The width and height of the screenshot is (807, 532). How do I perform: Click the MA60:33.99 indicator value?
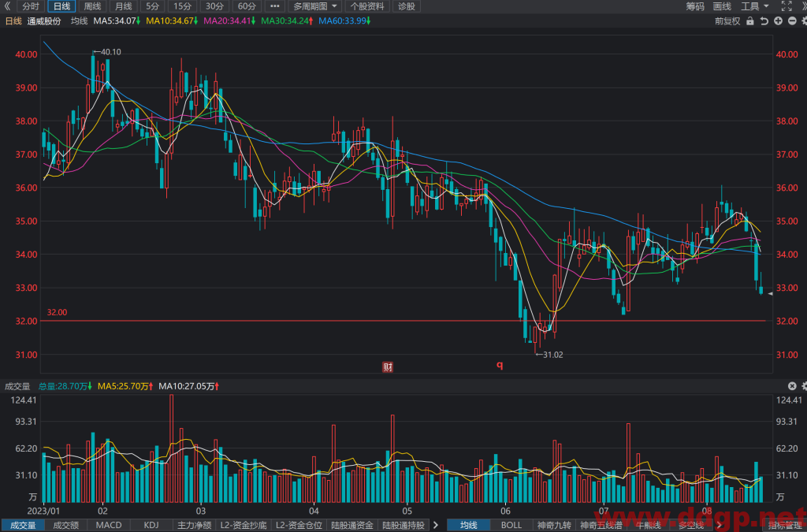(x=345, y=21)
